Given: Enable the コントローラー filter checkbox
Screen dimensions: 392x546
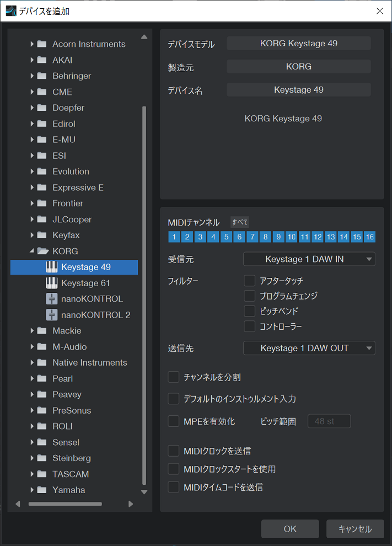Looking at the screenshot, I should [x=250, y=326].
